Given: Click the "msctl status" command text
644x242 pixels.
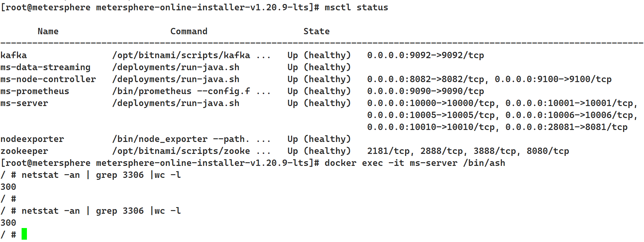Looking at the screenshot, I should click(356, 7).
